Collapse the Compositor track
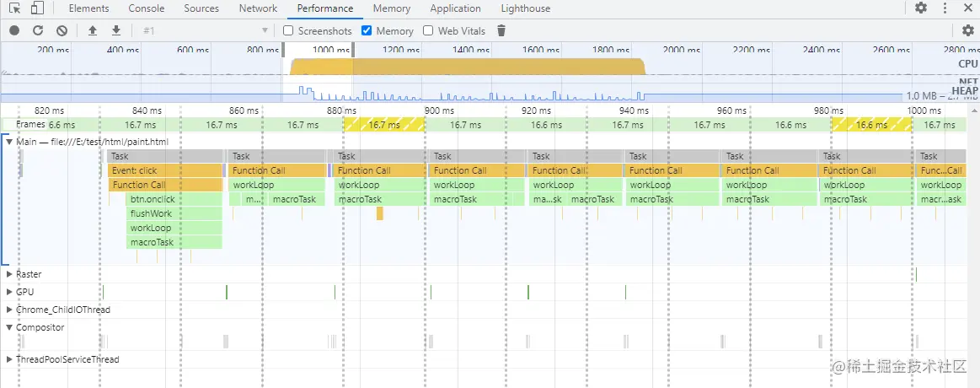Viewport: 980px width, 388px height. (x=9, y=327)
